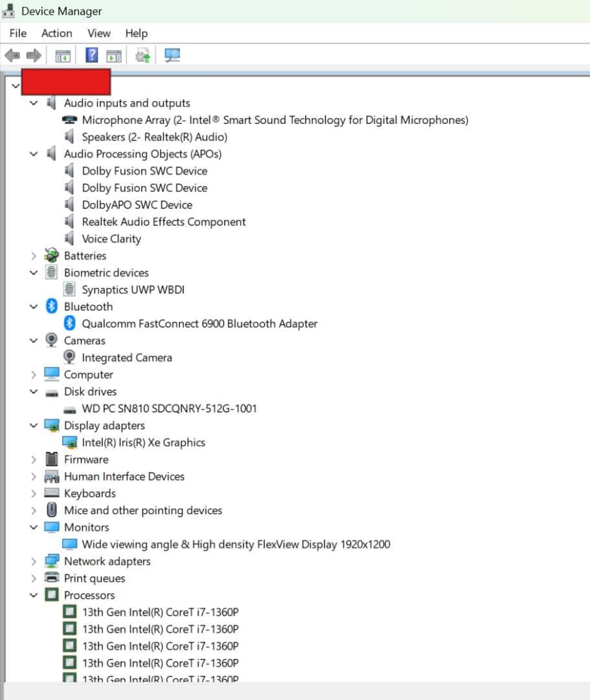Collapse the Audio inputs and outputs section
Image resolution: width=590 pixels, height=700 pixels.
[x=34, y=102]
